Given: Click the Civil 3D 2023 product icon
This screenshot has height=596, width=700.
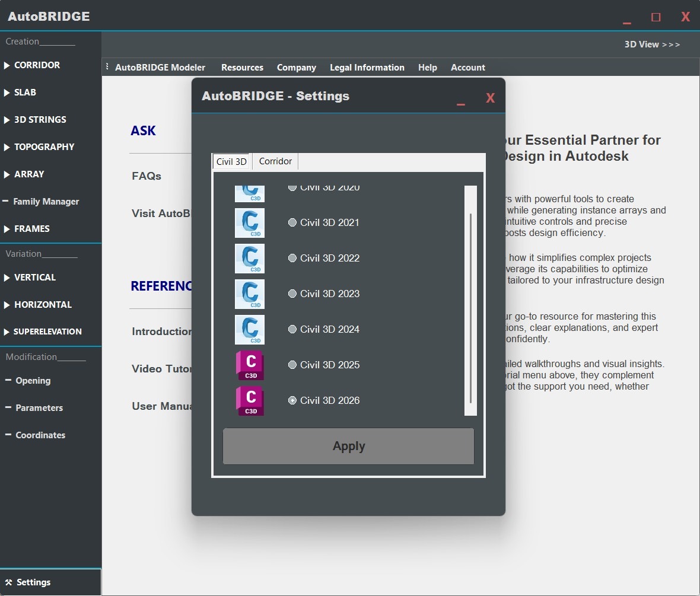Looking at the screenshot, I should [x=250, y=294].
